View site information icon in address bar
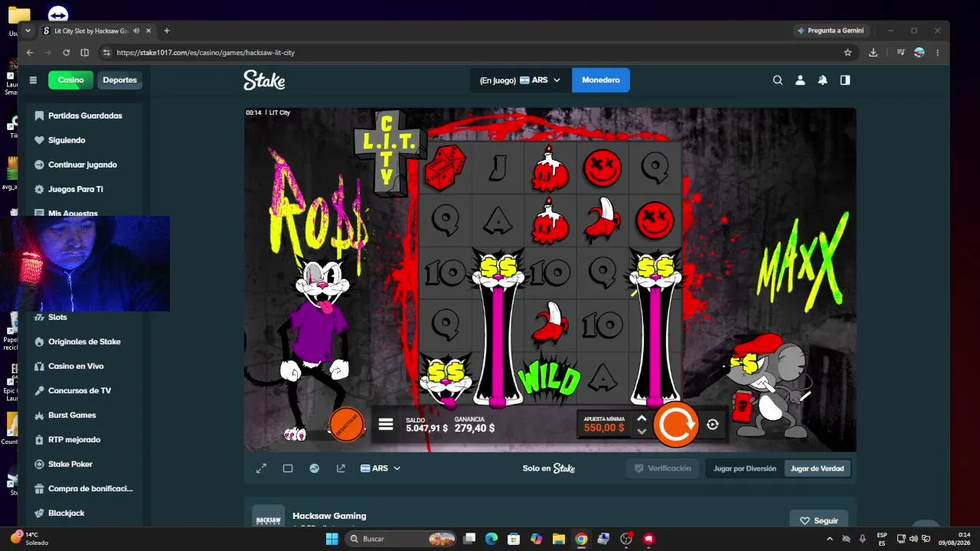 click(106, 53)
